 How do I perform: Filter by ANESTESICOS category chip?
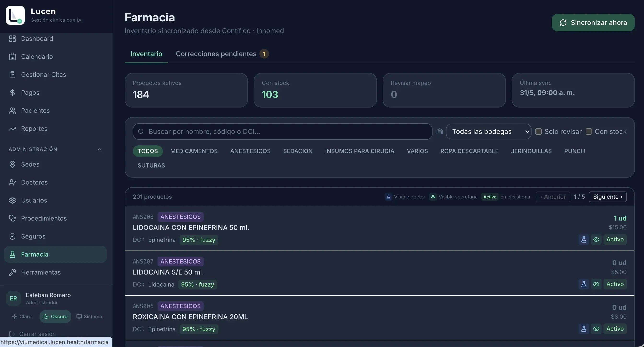pos(250,151)
